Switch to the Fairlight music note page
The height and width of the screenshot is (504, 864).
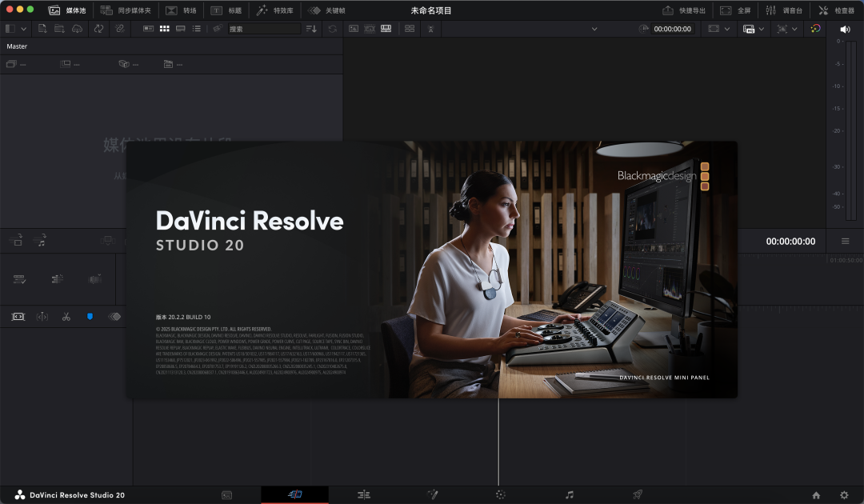point(569,494)
